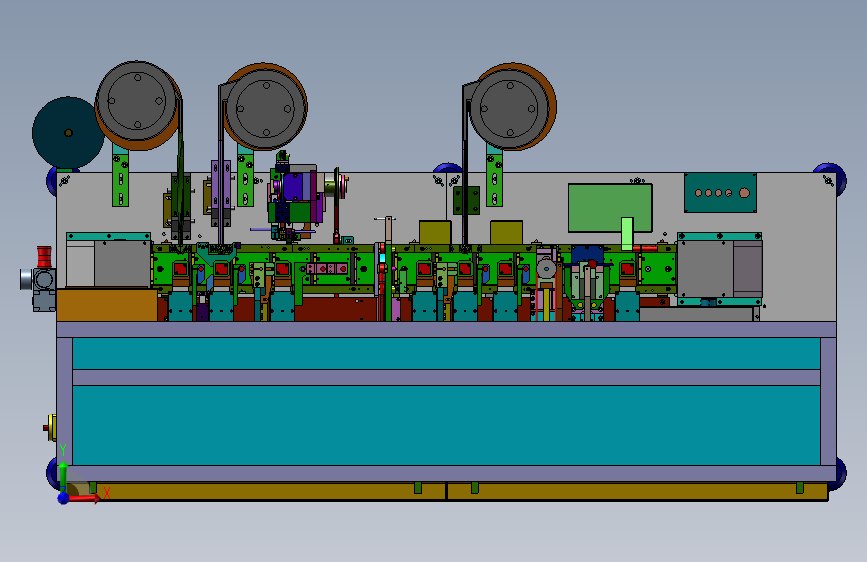Select the dark teal reel at far left
Screen dimensions: 867x562
67,133
